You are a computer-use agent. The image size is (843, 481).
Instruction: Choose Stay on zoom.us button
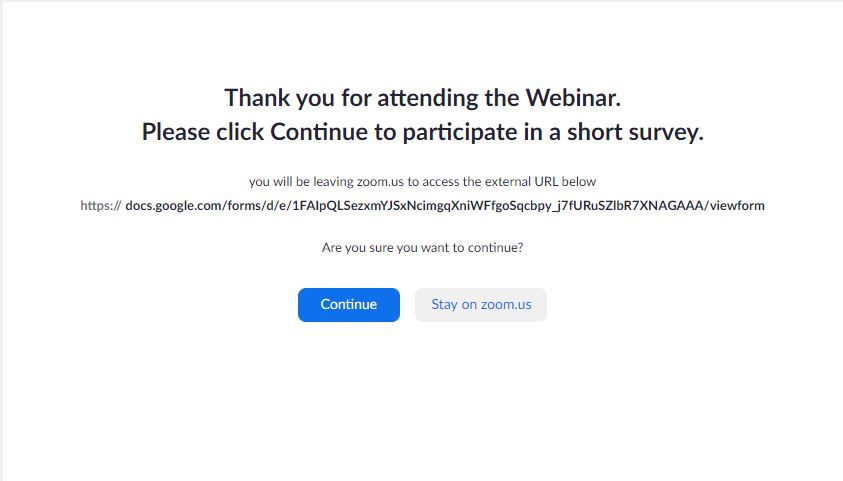(x=481, y=305)
